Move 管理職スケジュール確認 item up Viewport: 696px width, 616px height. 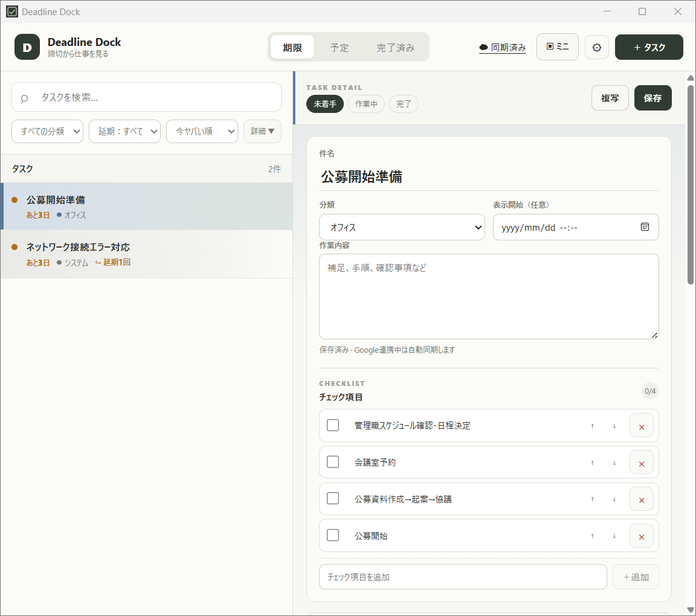click(x=592, y=426)
